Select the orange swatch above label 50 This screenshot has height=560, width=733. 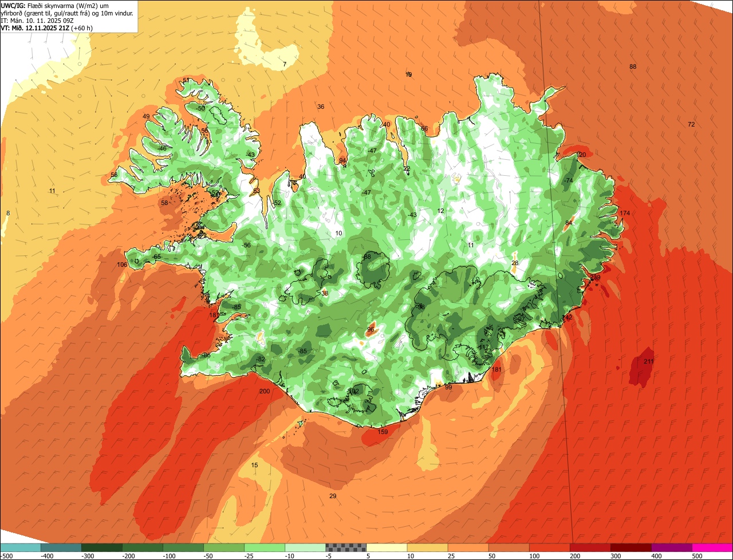[508, 547]
